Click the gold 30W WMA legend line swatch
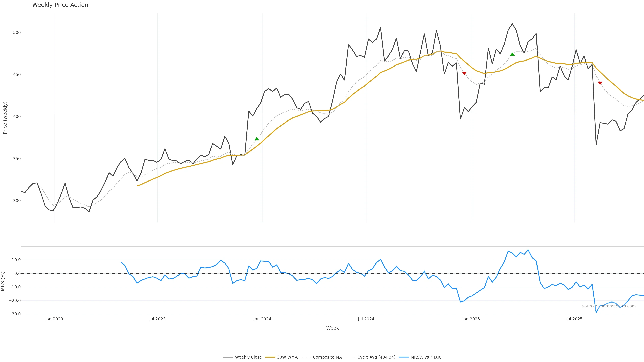This screenshot has height=362, width=644. [270, 357]
